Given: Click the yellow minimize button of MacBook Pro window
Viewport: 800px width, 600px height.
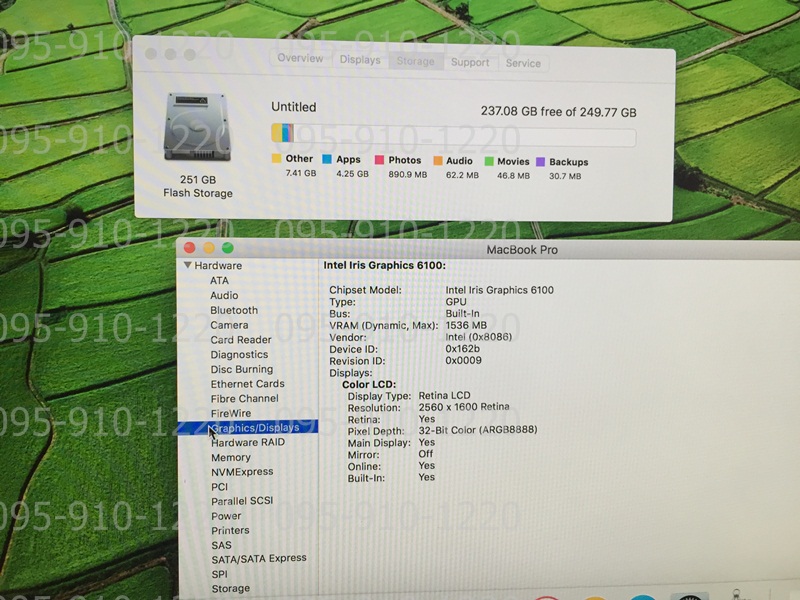Looking at the screenshot, I should pyautogui.click(x=209, y=248).
